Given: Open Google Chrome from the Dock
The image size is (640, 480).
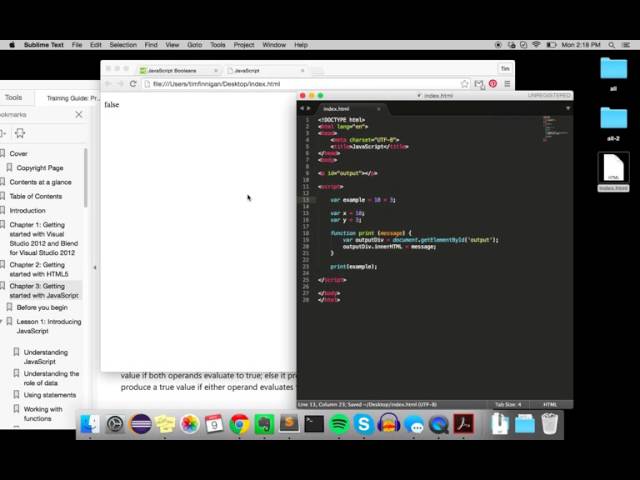Looking at the screenshot, I should pyautogui.click(x=240, y=424).
